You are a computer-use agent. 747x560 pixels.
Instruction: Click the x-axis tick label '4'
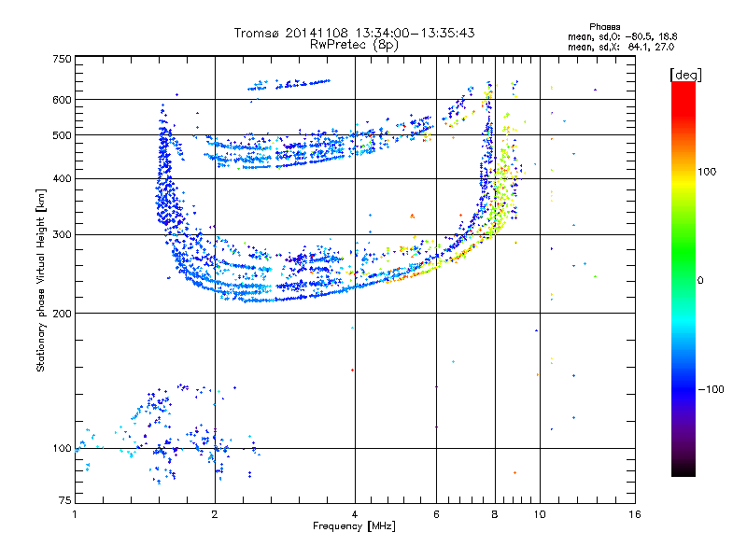click(355, 514)
